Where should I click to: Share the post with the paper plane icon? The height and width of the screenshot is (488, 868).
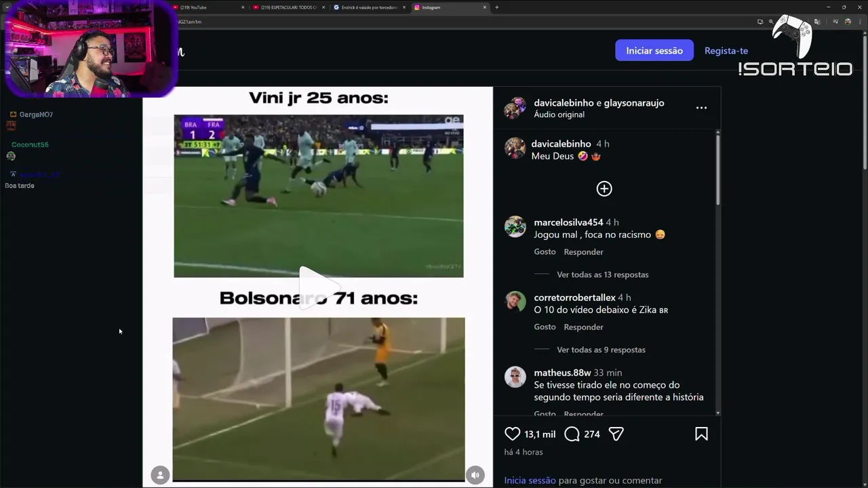pyautogui.click(x=616, y=434)
